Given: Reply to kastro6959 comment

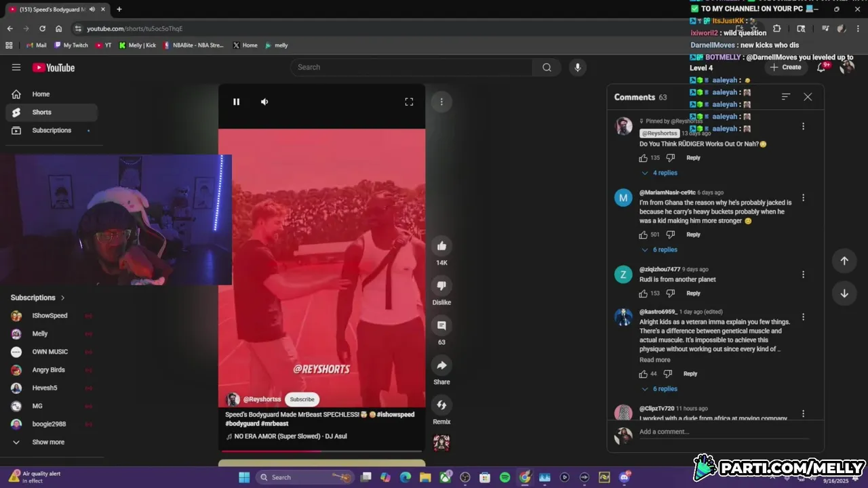Looking at the screenshot, I should 690,373.
